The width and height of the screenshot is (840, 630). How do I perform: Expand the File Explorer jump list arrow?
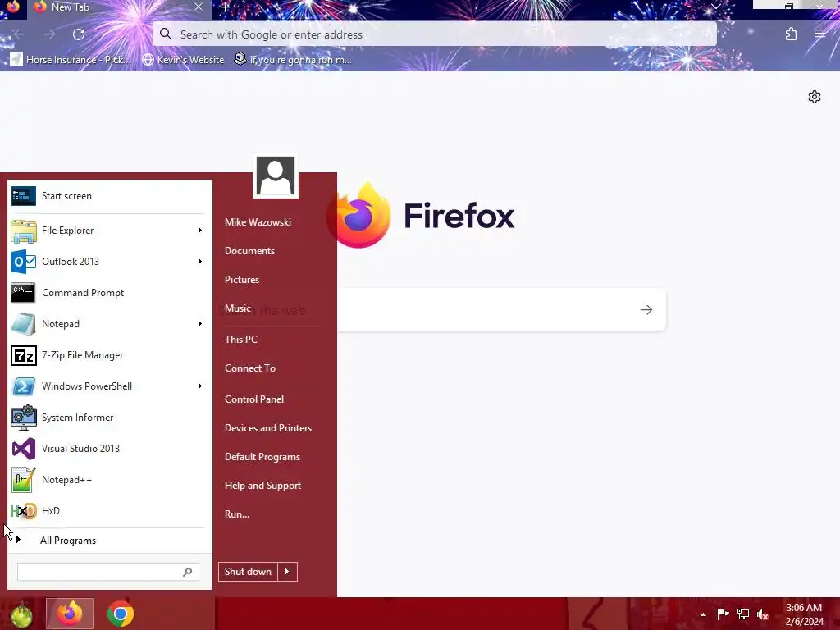pos(200,231)
